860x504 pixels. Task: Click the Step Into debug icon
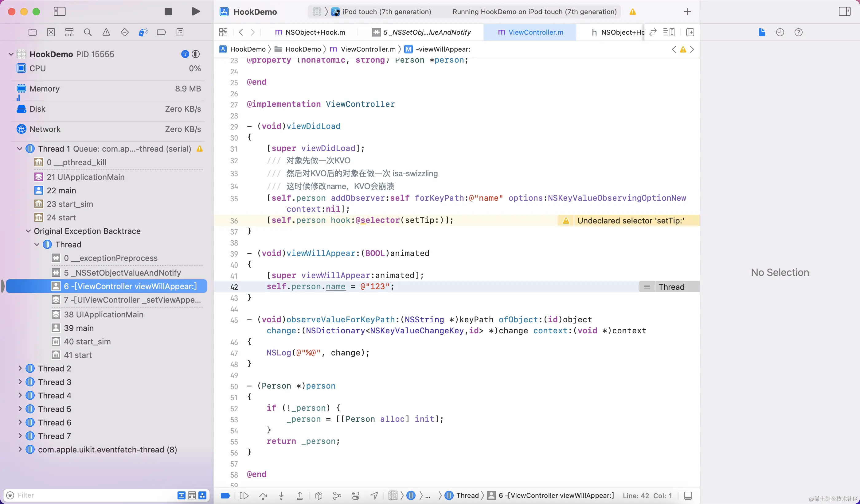coord(281,495)
